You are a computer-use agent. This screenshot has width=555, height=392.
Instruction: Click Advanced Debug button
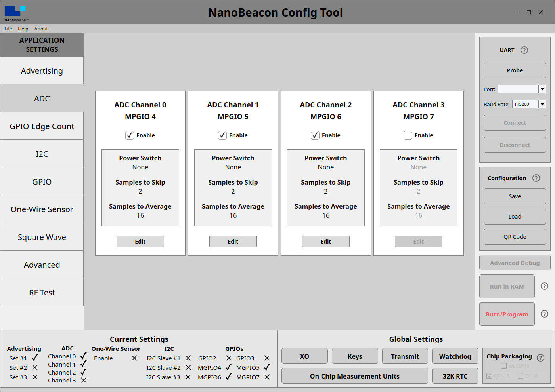[515, 263]
